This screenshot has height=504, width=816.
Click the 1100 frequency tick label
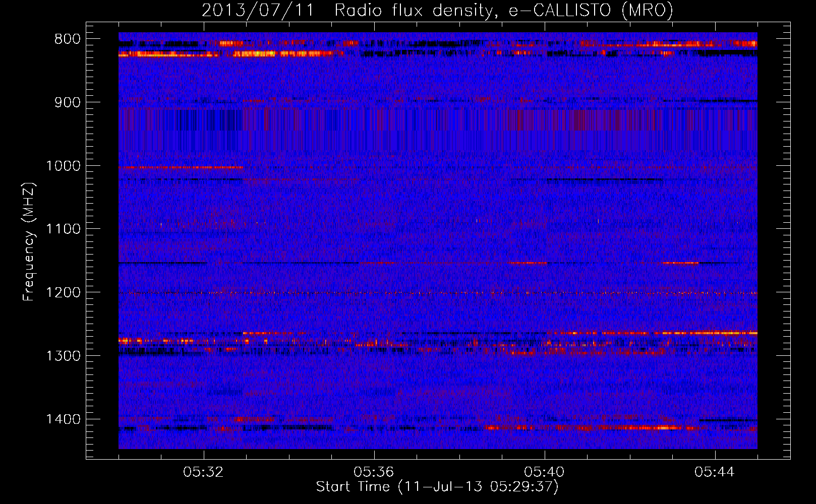tap(63, 229)
